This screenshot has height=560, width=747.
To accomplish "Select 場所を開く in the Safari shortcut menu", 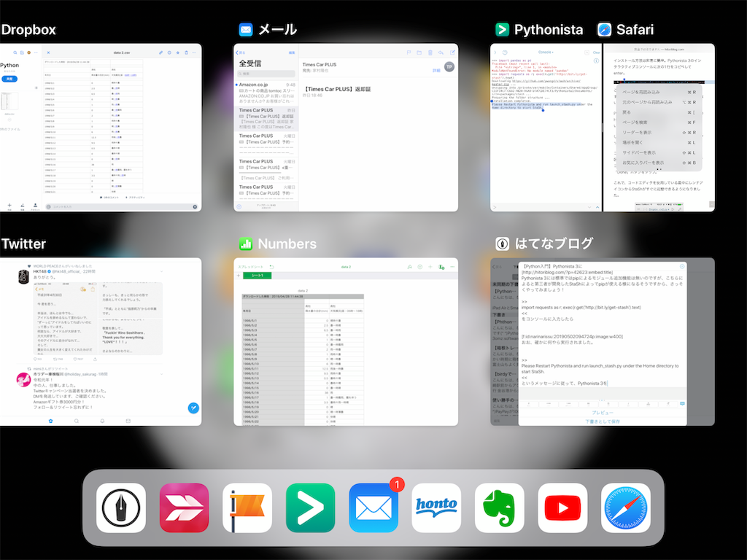I will (x=659, y=142).
